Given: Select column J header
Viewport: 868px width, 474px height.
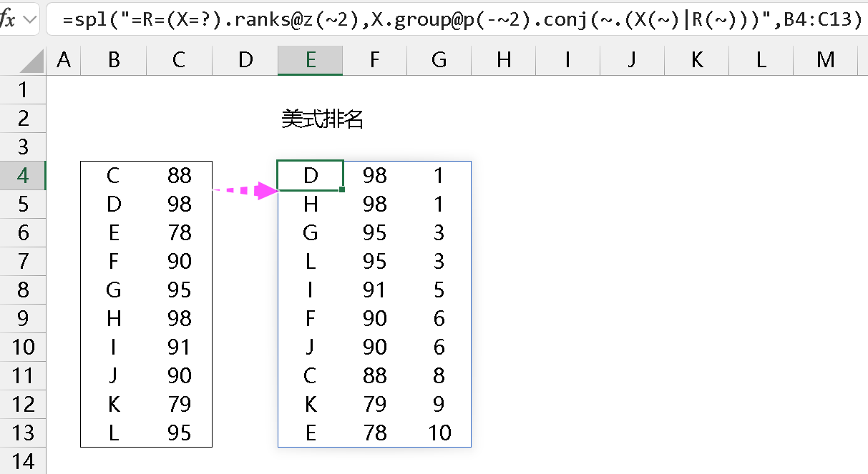Looking at the screenshot, I should (632, 61).
